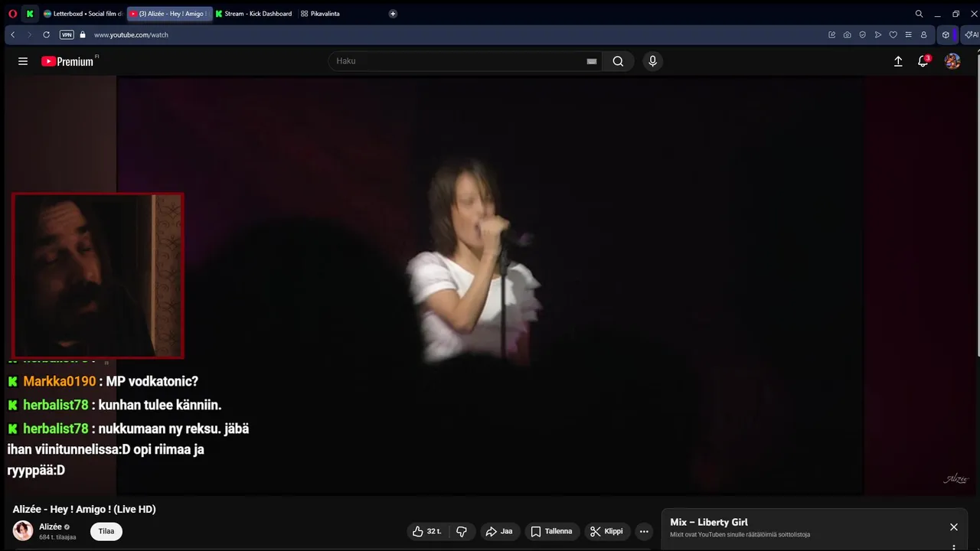Open YouTube notifications bell
This screenshot has height=551, width=980.
tap(923, 61)
